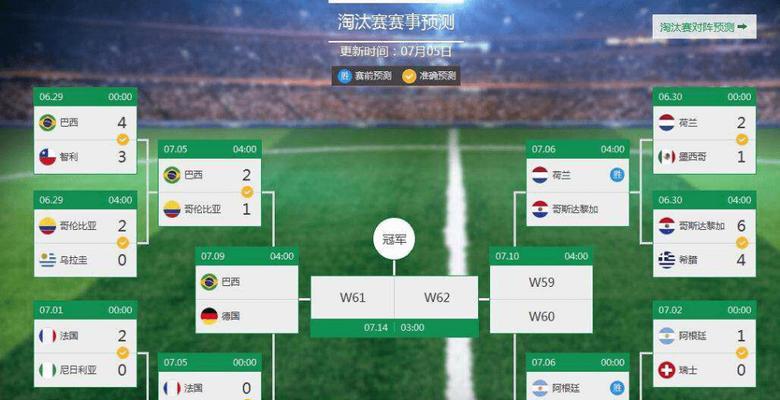Click the 冠军 champion circle
This screenshot has width=780, height=400.
click(394, 239)
